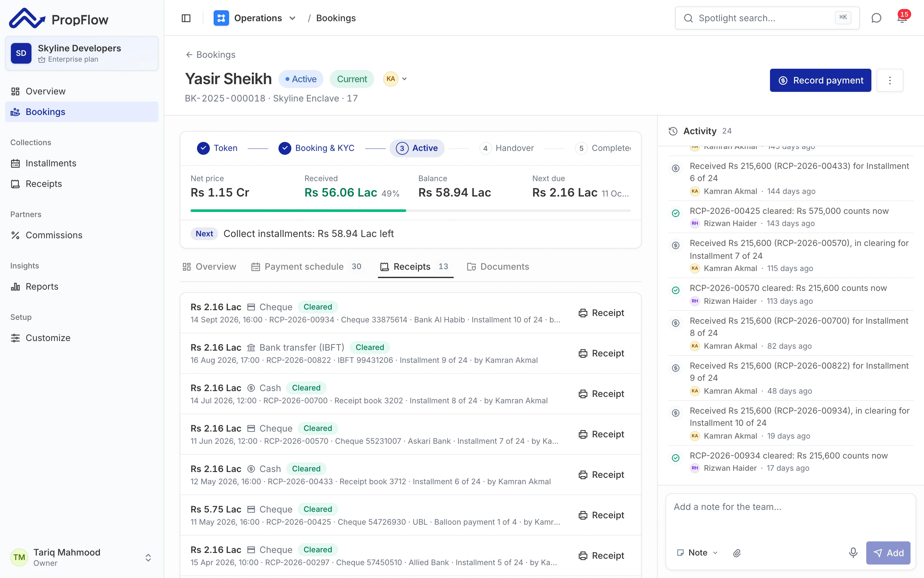Open the KA assignee dropdown
Viewport: 924px width, 578px height.
[396, 79]
